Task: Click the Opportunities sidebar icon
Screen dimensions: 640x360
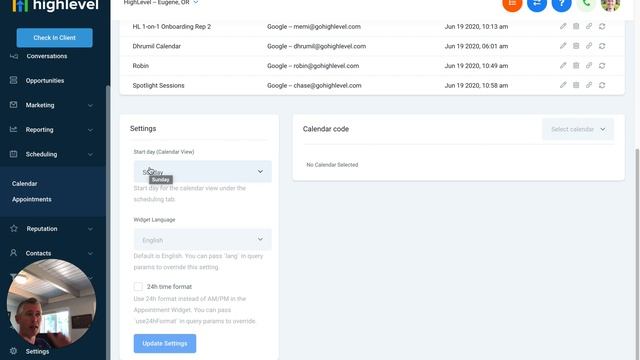Action: [x=13, y=80]
